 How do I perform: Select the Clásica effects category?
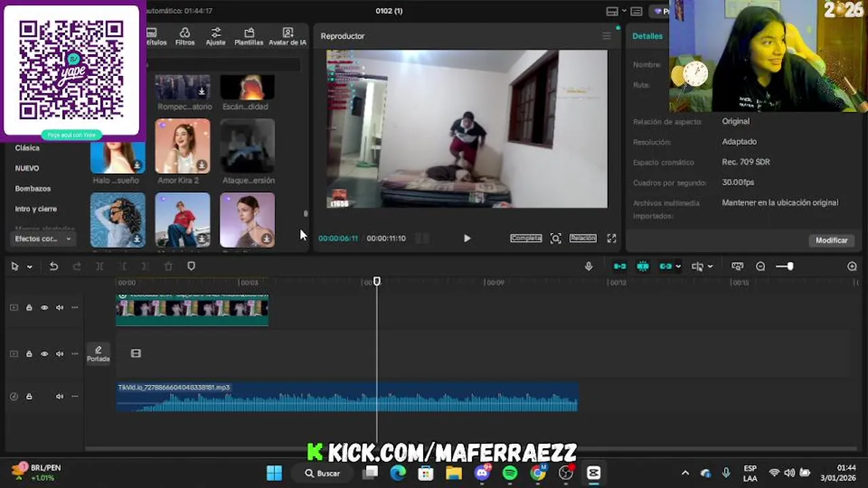27,148
